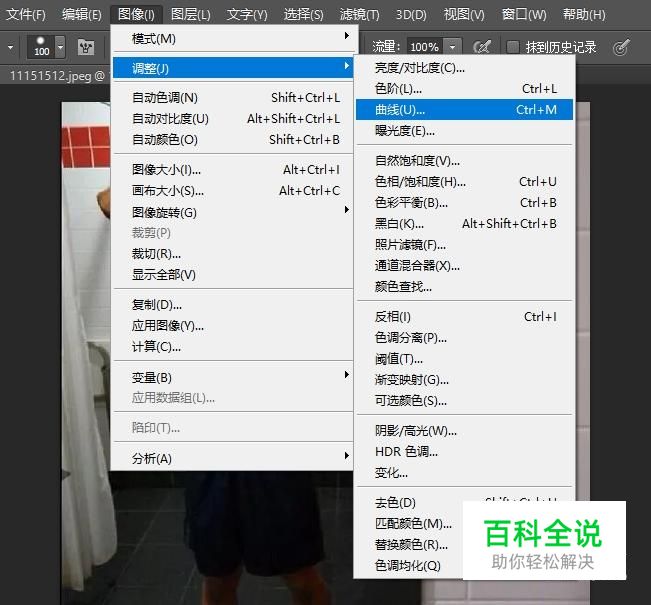Open the 3D(D) menu
This screenshot has width=651, height=605.
pos(411,15)
